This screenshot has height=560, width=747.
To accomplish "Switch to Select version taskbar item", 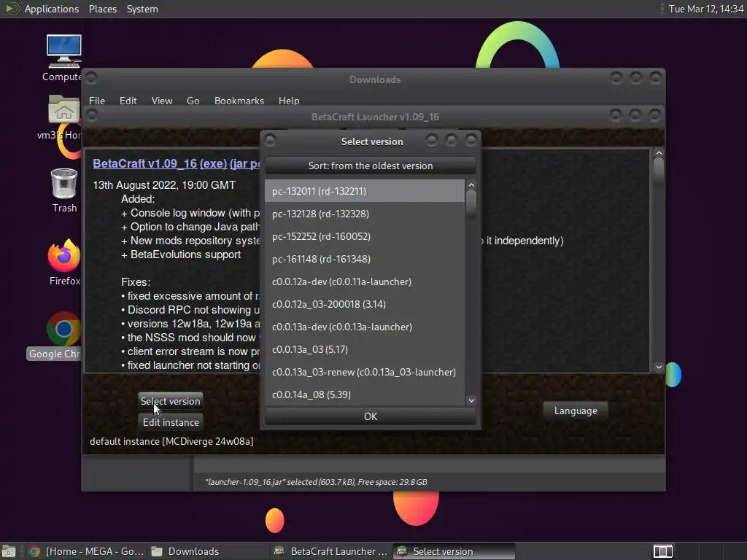I will pyautogui.click(x=454, y=551).
